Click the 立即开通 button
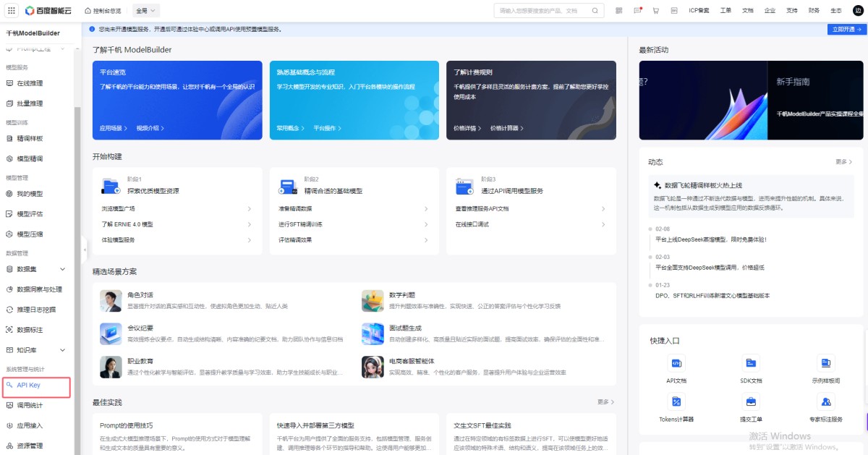Viewport: 868px width, 455px height. point(846,30)
